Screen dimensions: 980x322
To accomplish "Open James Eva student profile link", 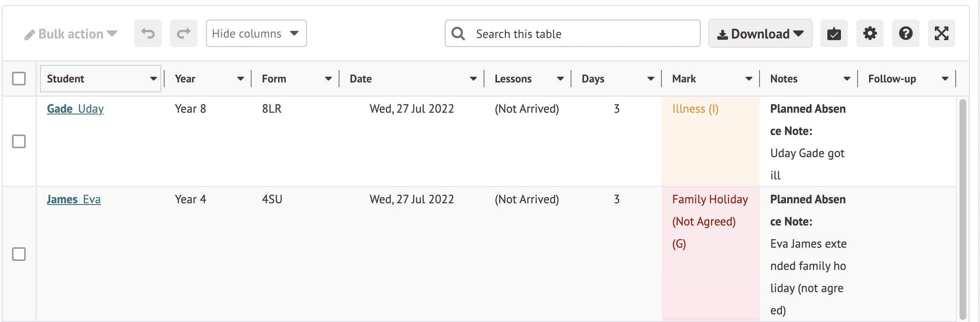I will [73, 199].
